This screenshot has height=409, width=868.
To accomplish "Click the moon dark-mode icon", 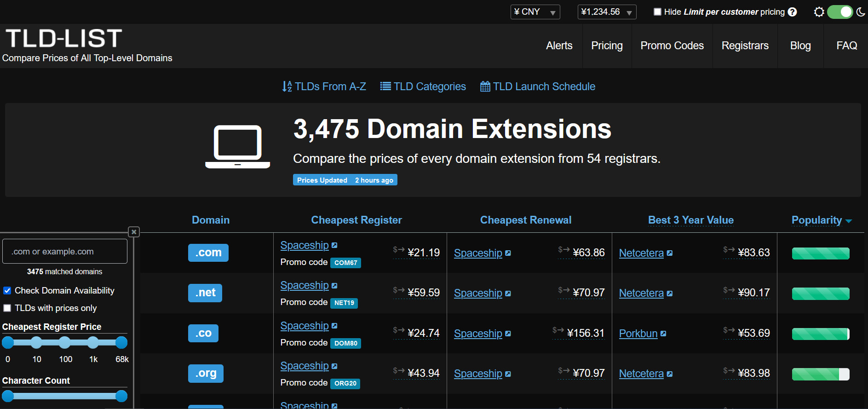I will 861,12.
